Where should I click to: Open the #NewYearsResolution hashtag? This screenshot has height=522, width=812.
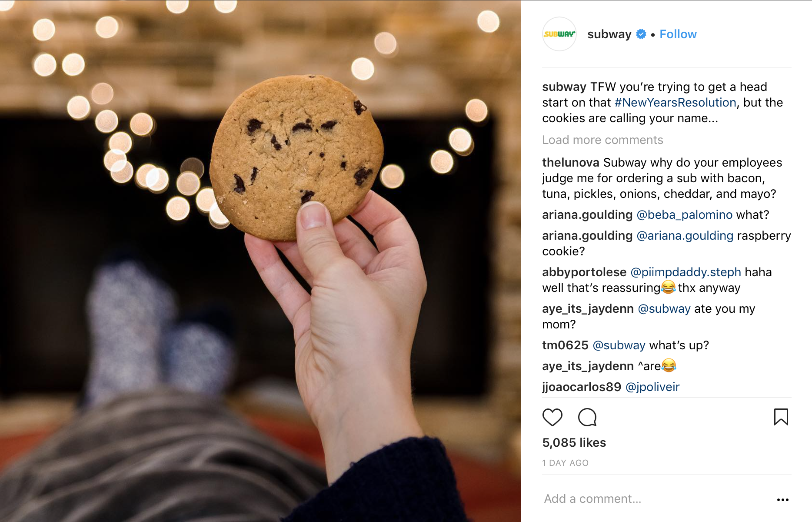[675, 102]
